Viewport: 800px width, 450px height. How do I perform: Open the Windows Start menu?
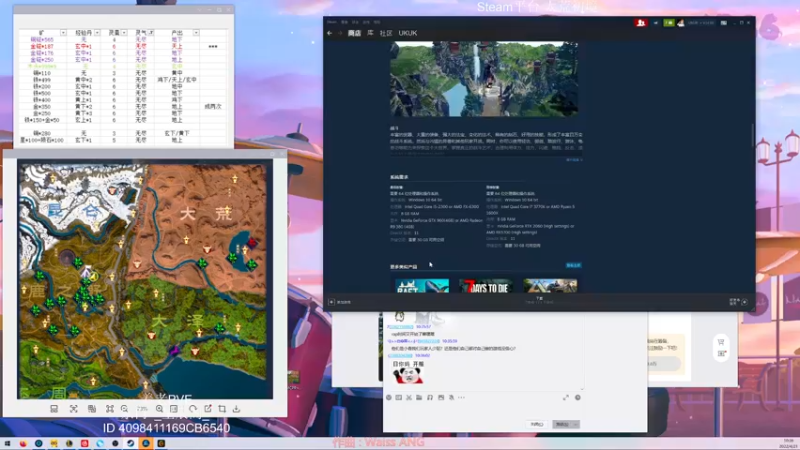point(7,443)
